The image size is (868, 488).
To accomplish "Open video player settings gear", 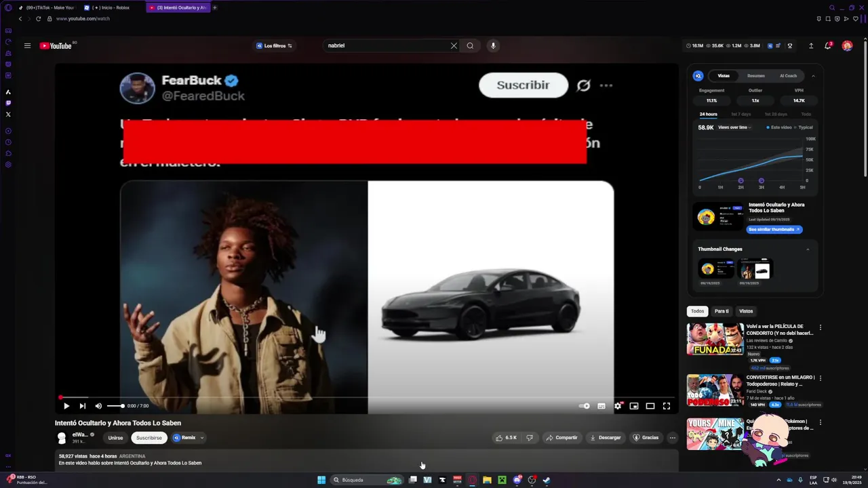I will (x=618, y=406).
